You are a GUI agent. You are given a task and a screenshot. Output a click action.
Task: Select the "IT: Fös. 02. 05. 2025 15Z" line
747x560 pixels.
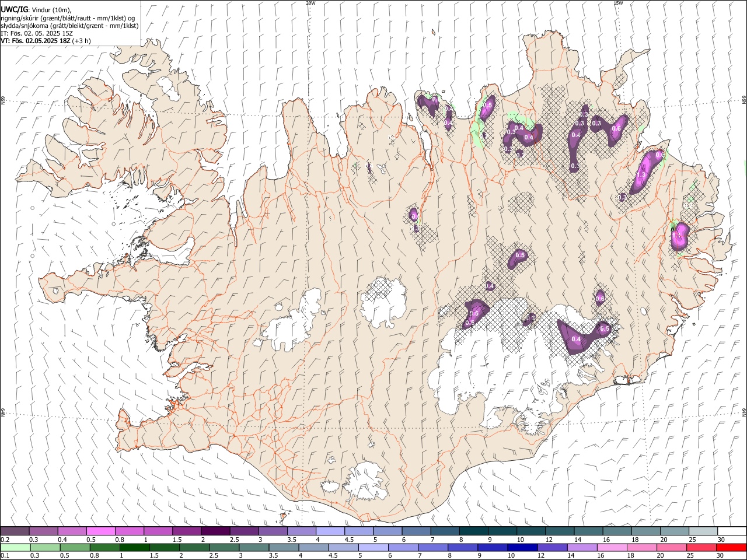click(37, 33)
